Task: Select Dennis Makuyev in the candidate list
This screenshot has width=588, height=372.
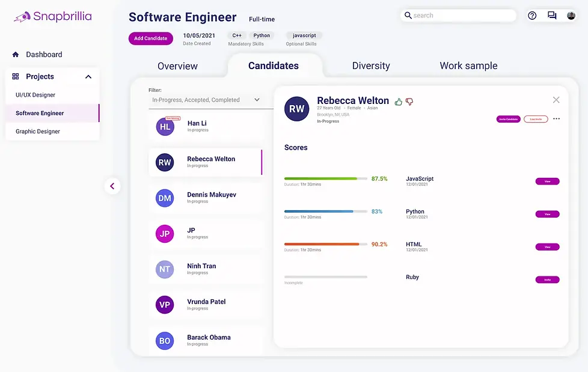Action: coord(206,198)
